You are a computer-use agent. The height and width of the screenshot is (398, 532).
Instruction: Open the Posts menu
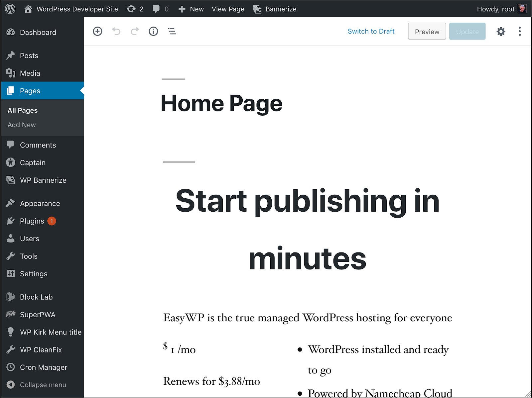[x=43, y=55]
